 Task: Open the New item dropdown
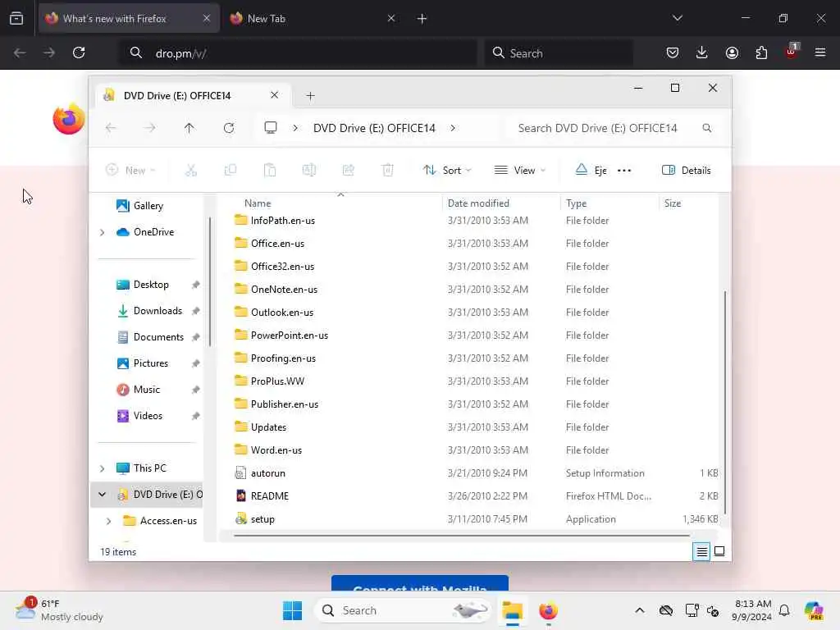pyautogui.click(x=130, y=171)
